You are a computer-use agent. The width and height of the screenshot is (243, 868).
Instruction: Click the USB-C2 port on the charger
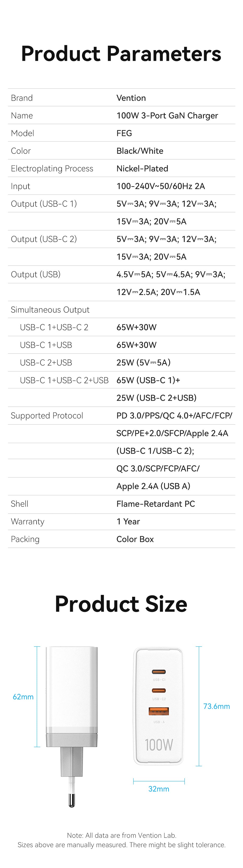point(159,690)
